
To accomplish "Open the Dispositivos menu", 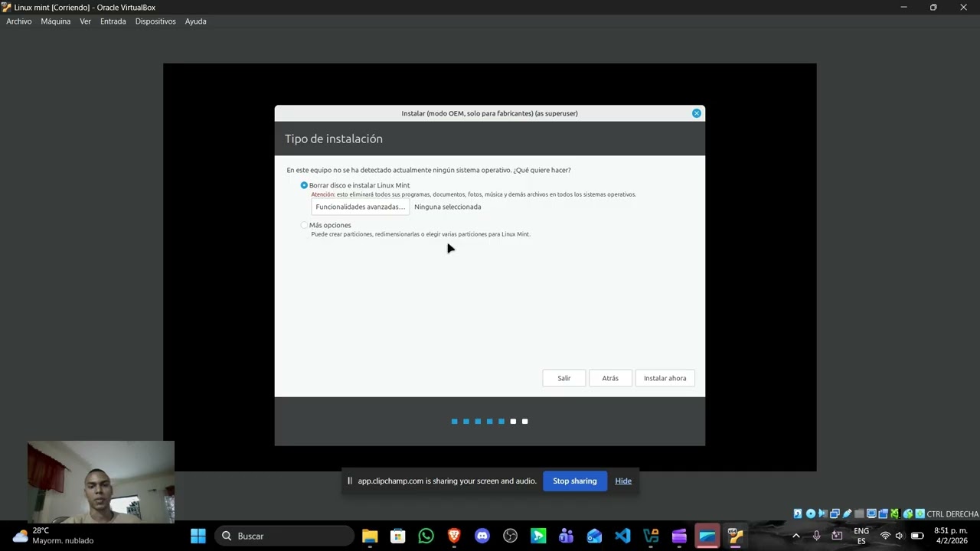I will tap(155, 21).
